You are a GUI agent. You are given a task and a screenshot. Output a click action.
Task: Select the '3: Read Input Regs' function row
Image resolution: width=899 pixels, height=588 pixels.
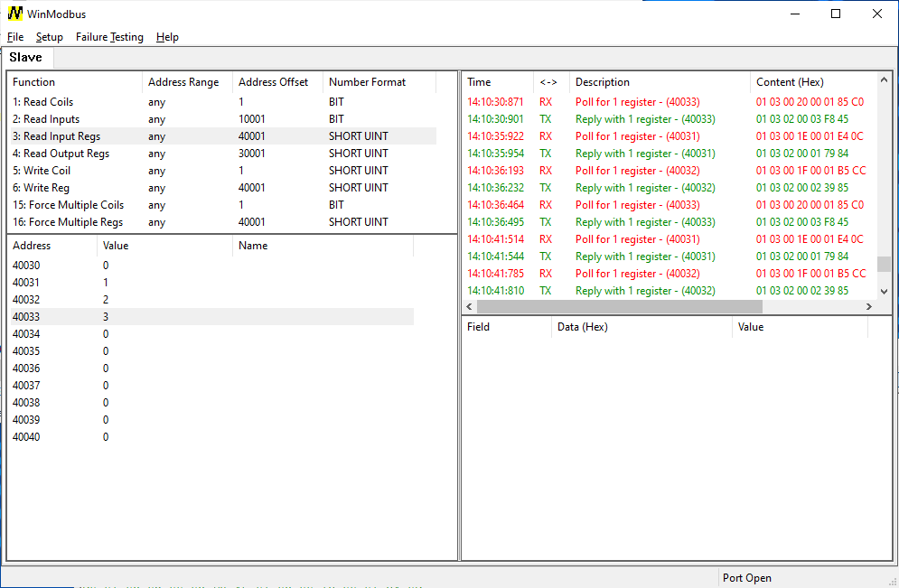click(223, 136)
